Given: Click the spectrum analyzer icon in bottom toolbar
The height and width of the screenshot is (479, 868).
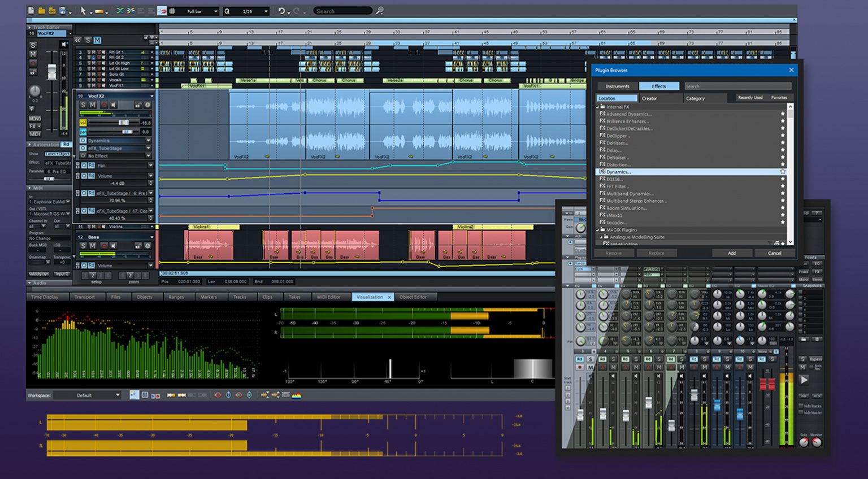Looking at the screenshot, I should 297,395.
